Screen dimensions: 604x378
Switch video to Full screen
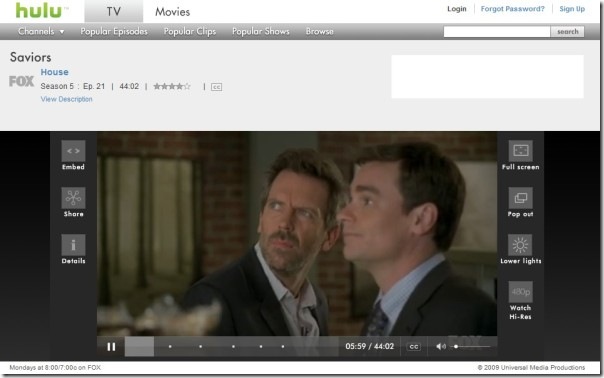(x=520, y=151)
